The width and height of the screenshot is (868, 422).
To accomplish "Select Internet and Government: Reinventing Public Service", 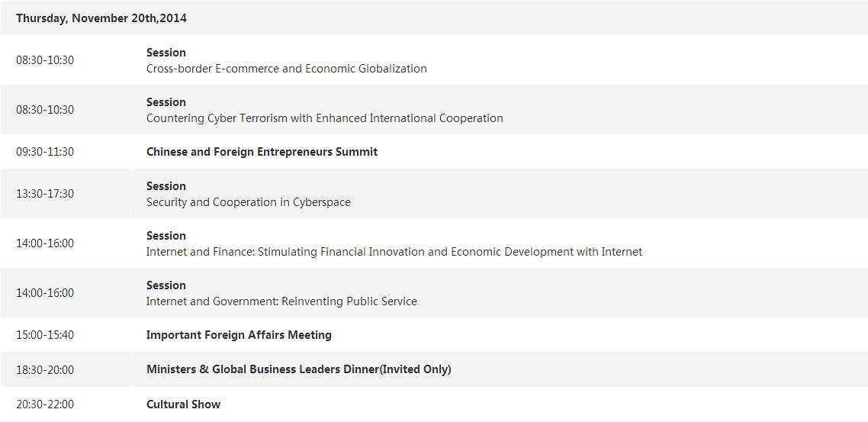I will pos(281,301).
